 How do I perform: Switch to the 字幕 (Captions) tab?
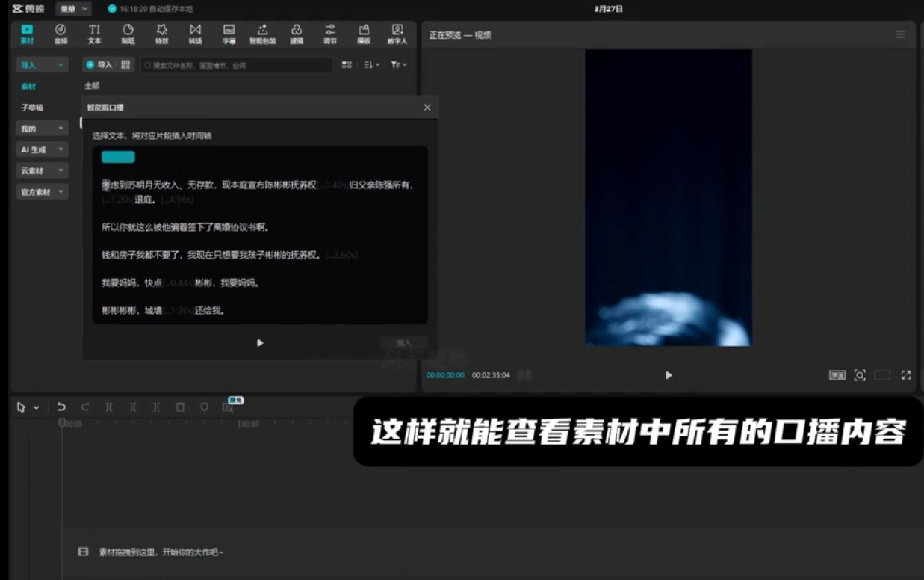click(x=229, y=34)
